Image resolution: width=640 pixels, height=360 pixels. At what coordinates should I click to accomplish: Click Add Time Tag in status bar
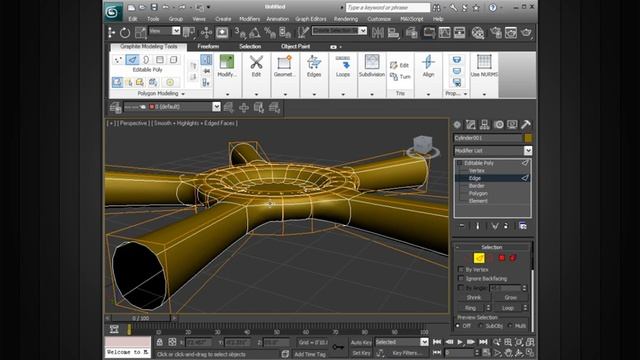[310, 354]
